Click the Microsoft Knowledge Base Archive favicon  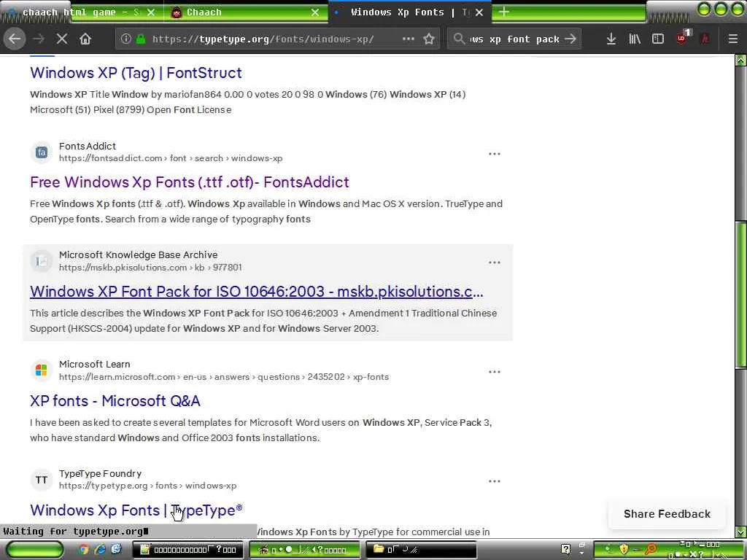42,261
